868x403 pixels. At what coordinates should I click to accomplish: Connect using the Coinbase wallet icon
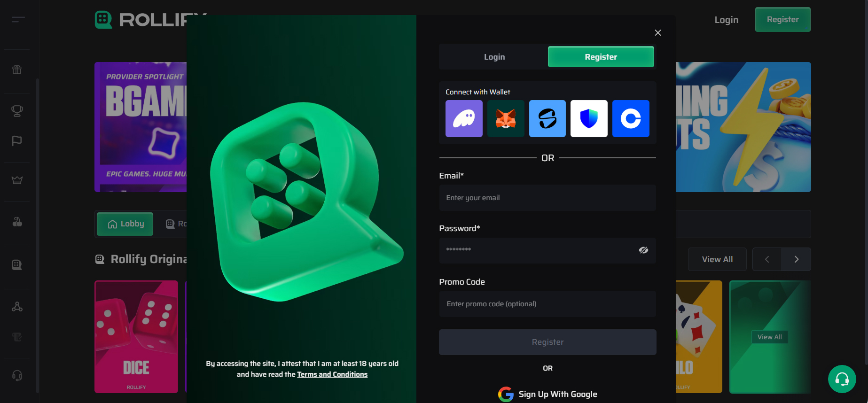[631, 118]
